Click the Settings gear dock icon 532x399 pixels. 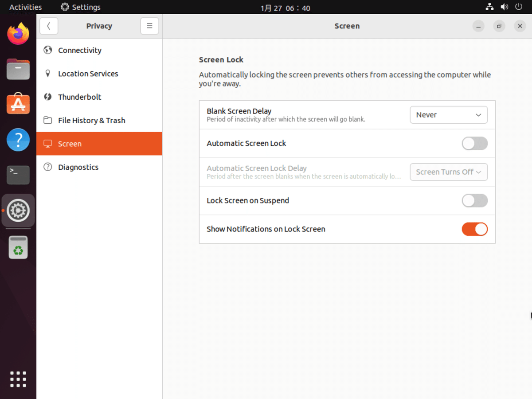click(x=18, y=211)
